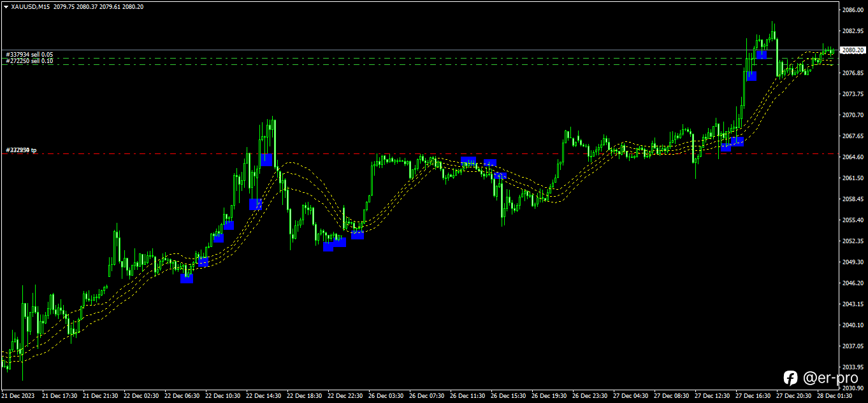Click the 27 Dec 20:30 time label

point(794,396)
